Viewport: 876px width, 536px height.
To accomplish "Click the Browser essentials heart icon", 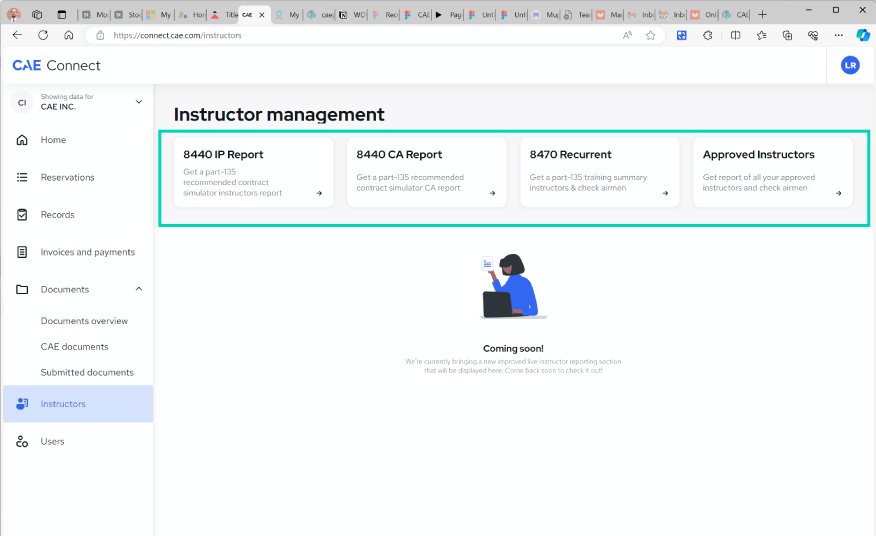I will (x=813, y=35).
